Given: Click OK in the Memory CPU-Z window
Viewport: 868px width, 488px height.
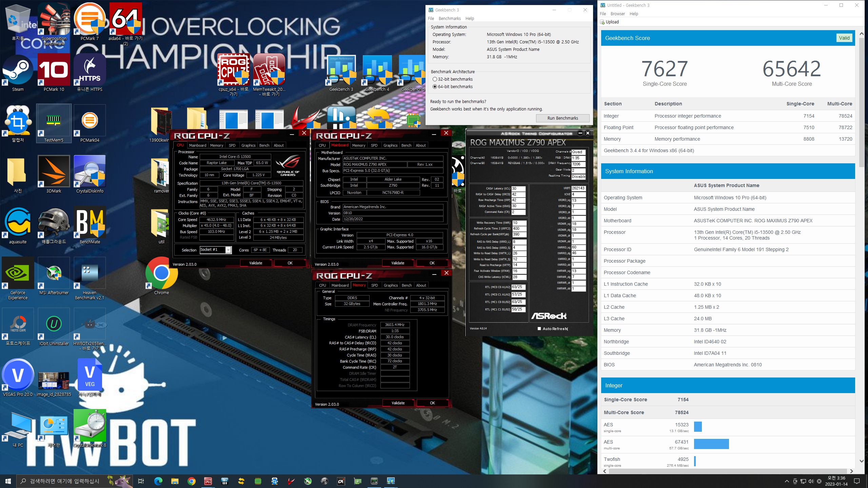Looking at the screenshot, I should 432,403.
